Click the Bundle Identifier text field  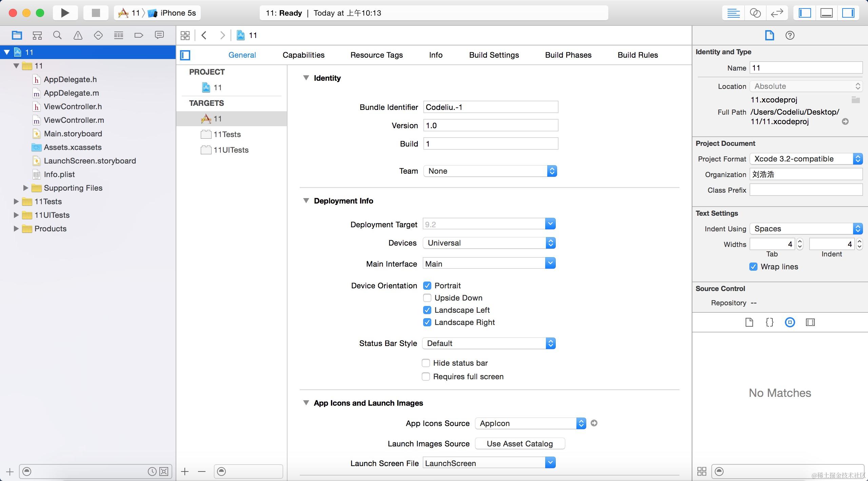490,107
